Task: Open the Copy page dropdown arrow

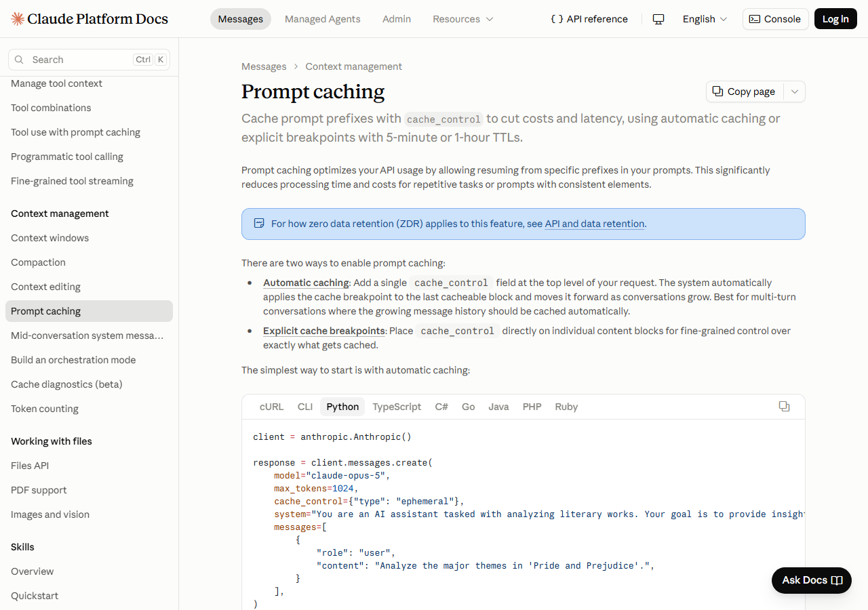Action: [795, 91]
